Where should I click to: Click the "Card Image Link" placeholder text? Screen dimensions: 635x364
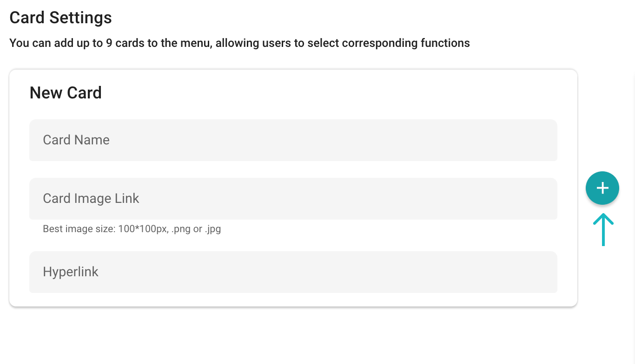click(x=91, y=199)
